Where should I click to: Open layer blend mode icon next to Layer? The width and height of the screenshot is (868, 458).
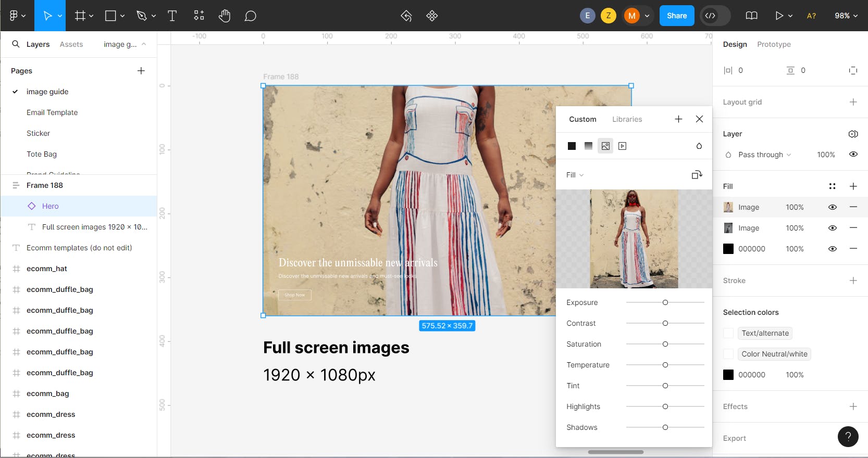853,134
